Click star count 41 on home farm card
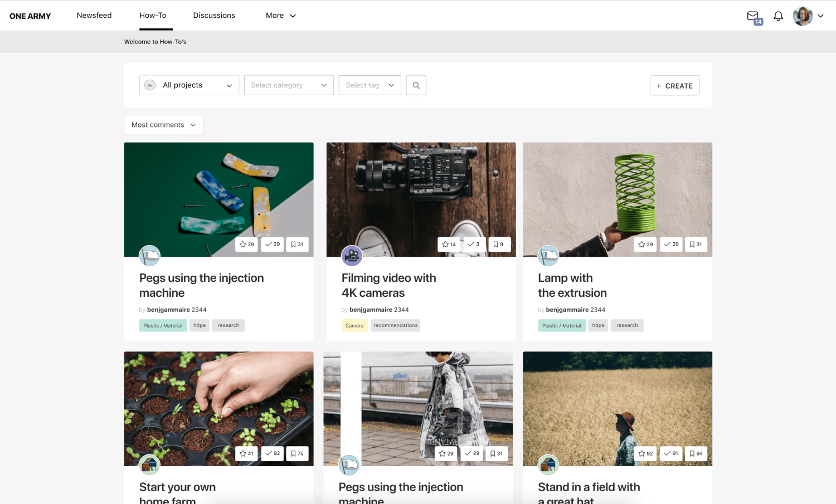This screenshot has width=836, height=504. [246, 454]
